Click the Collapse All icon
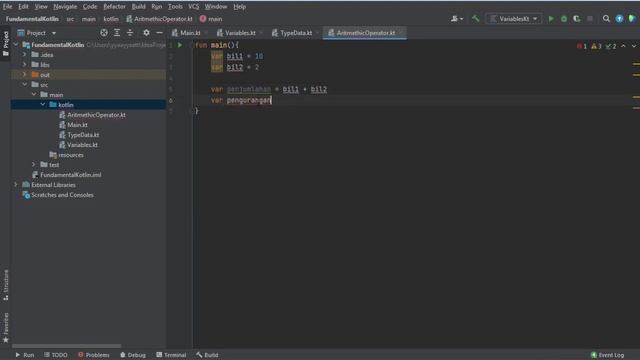The width and height of the screenshot is (640, 360). [130, 33]
